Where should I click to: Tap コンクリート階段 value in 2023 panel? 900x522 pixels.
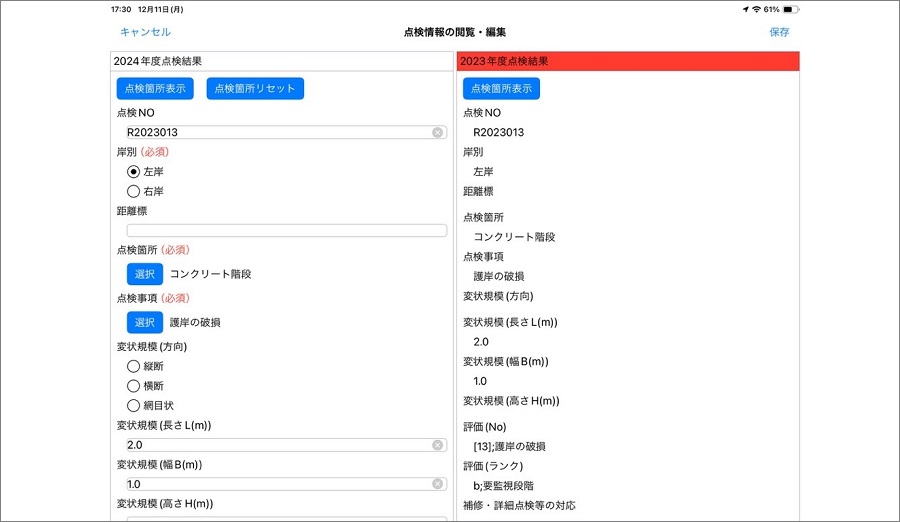tap(514, 237)
